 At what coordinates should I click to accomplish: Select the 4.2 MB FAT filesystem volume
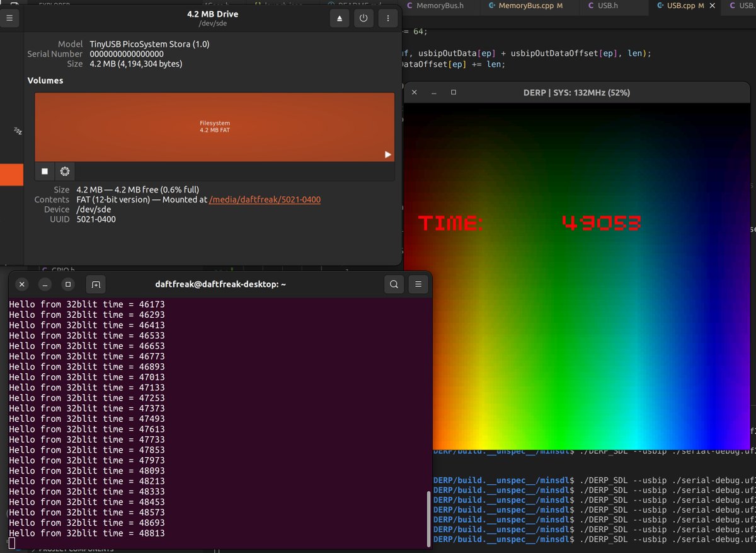click(214, 127)
